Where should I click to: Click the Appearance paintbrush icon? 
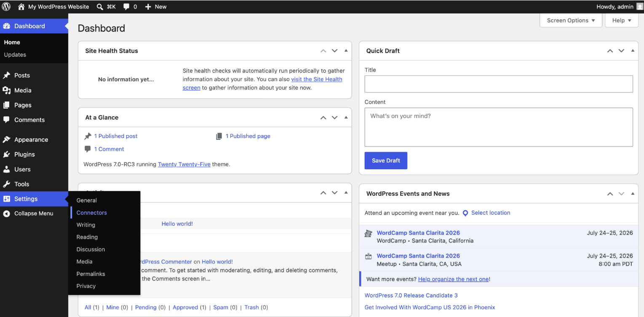(x=7, y=140)
